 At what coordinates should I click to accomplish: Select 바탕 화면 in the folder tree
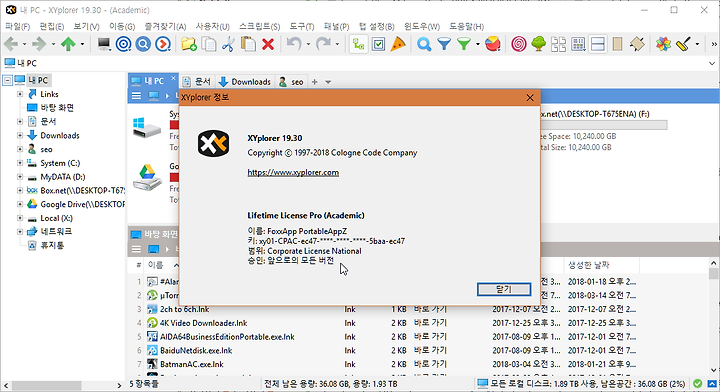click(x=57, y=108)
